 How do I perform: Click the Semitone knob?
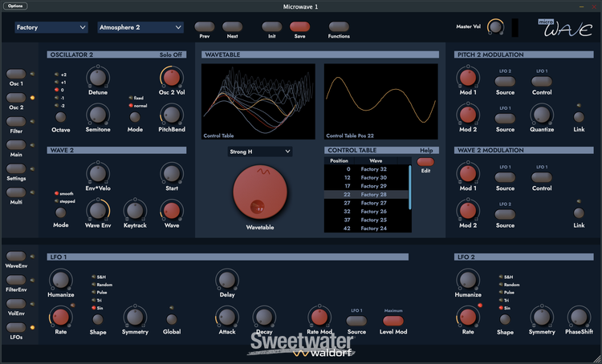click(x=97, y=115)
